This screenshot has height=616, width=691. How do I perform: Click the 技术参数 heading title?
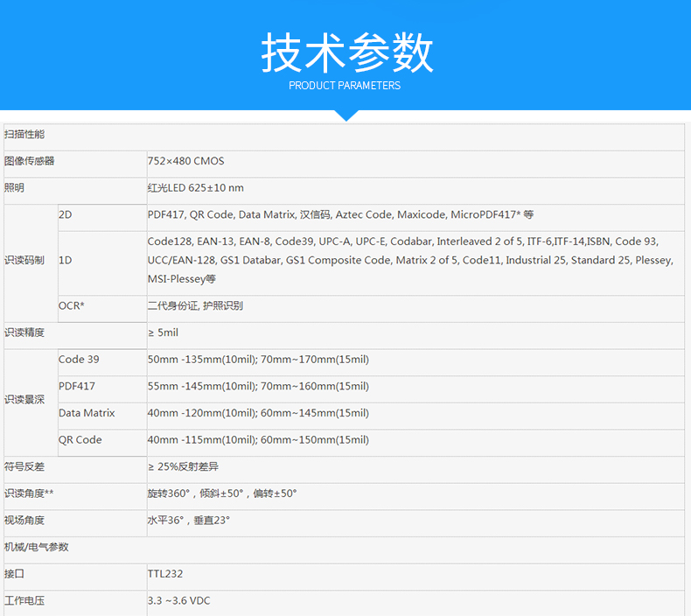click(x=345, y=52)
